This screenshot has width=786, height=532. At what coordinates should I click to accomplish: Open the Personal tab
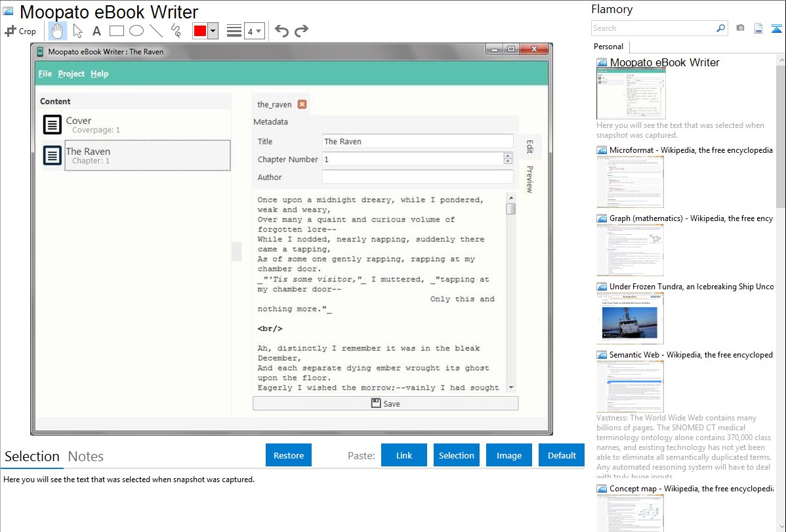pyautogui.click(x=608, y=47)
